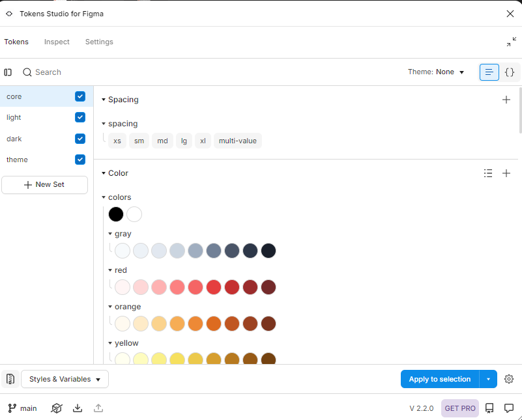Image resolution: width=522 pixels, height=420 pixels.
Task: Click the Apply to selection button
Action: click(x=439, y=379)
